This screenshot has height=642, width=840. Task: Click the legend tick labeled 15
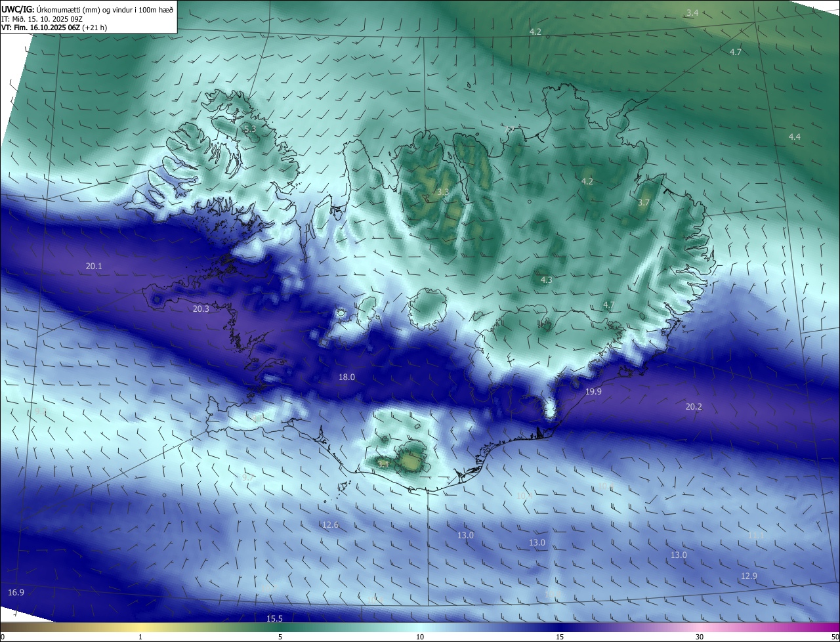560,637
